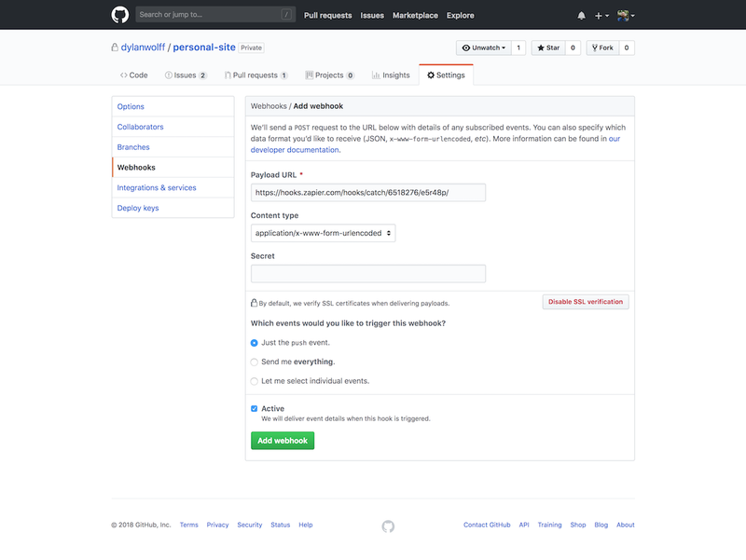
Task: Click the octocat mark in the footer
Action: point(387,526)
